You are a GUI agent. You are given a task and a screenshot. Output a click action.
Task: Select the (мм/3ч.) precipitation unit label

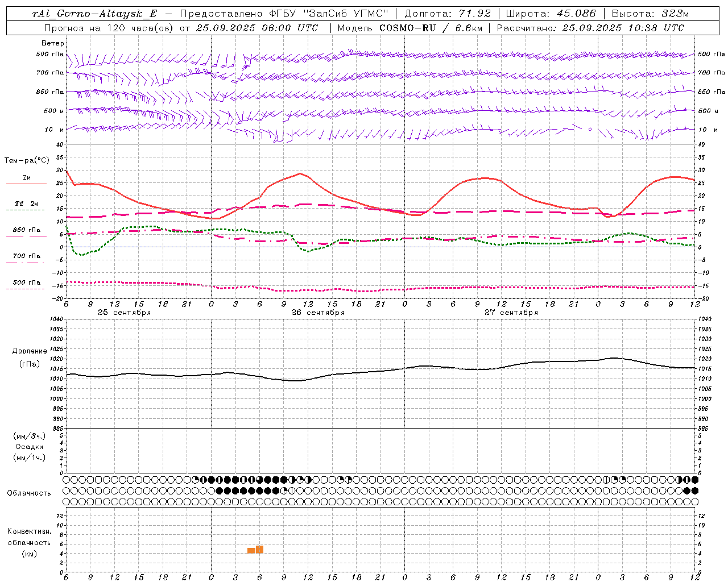coord(30,436)
